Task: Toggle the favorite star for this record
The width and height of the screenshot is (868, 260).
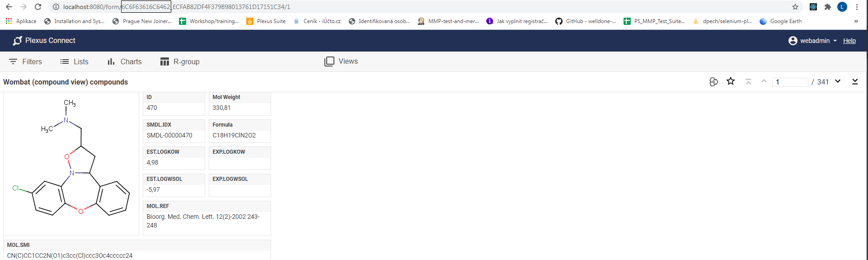Action: [x=731, y=81]
